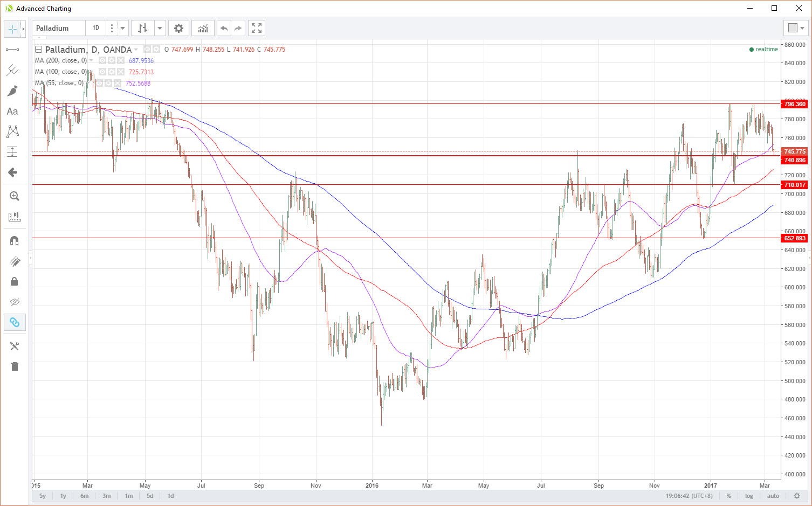
Task: Click the MA 200 value 687.9536
Action: [x=141, y=61]
